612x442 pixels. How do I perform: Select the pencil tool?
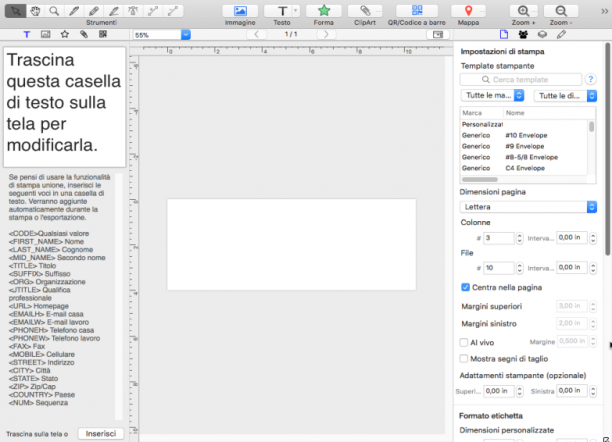pos(94,11)
